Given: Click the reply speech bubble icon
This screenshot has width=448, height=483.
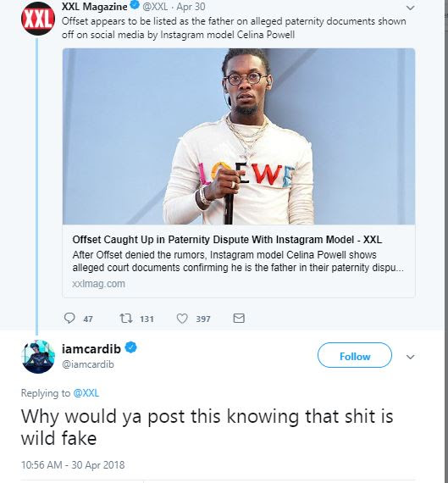Looking at the screenshot, I should tap(69, 319).
